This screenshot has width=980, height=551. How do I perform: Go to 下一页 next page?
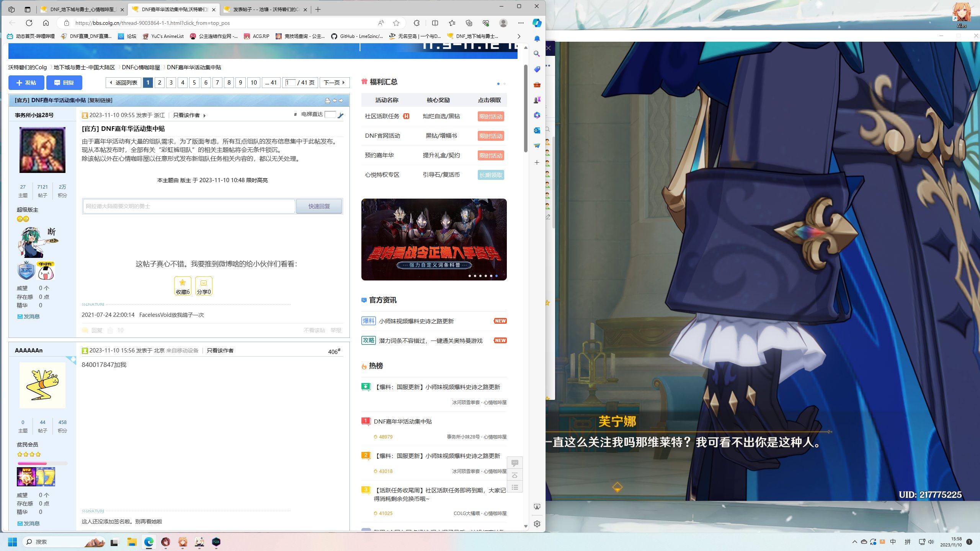coord(335,83)
